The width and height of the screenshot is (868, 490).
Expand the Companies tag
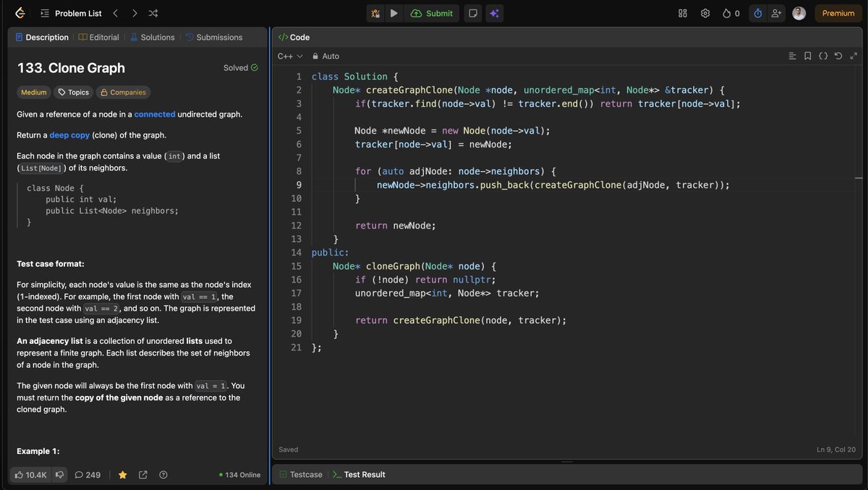(123, 92)
